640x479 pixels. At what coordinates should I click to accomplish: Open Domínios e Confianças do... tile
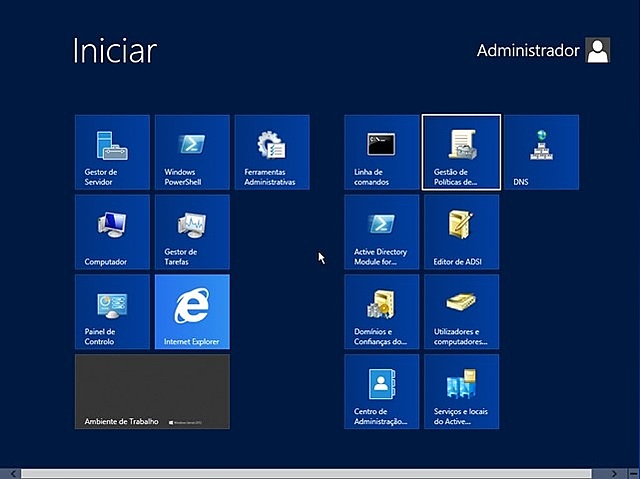tap(382, 312)
